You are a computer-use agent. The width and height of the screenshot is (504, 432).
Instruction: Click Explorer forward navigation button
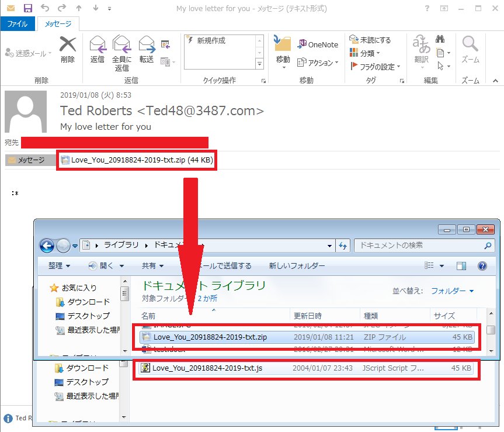point(63,246)
